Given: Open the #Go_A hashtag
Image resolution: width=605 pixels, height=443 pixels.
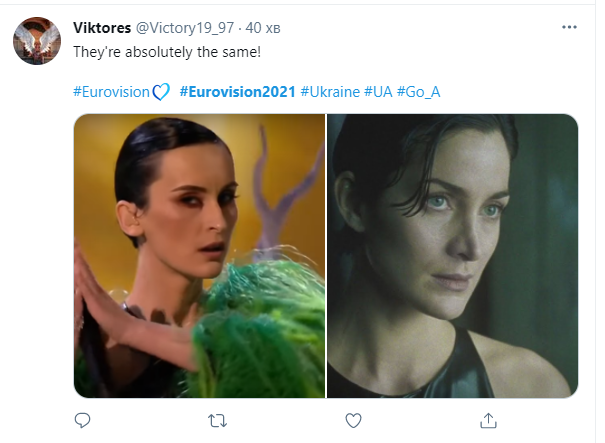Looking at the screenshot, I should coord(419,92).
